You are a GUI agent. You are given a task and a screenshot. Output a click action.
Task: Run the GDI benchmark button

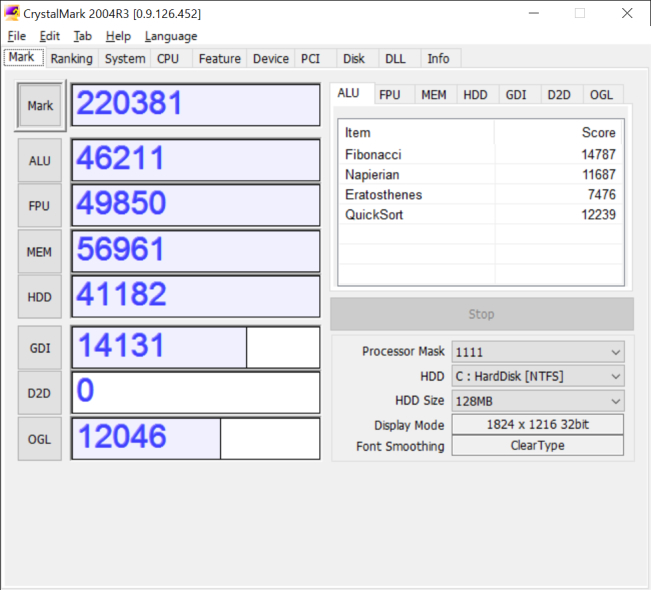(39, 348)
